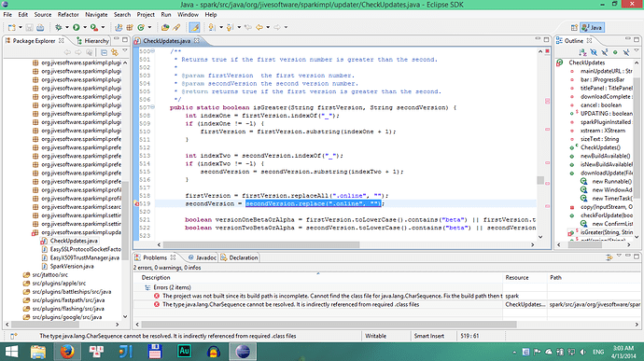Open the Next Annotation dropdown arrow
This screenshot has height=361, width=644.
(x=221, y=27)
